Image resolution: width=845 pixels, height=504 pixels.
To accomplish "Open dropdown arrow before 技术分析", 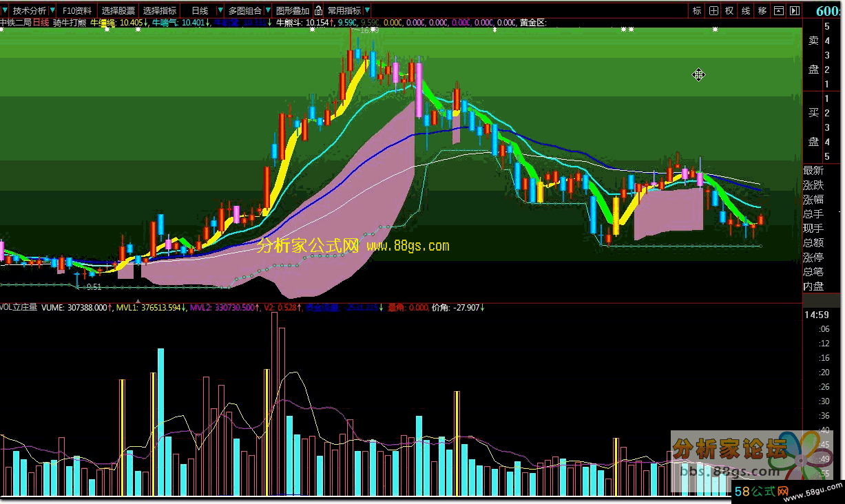I will point(5,10).
